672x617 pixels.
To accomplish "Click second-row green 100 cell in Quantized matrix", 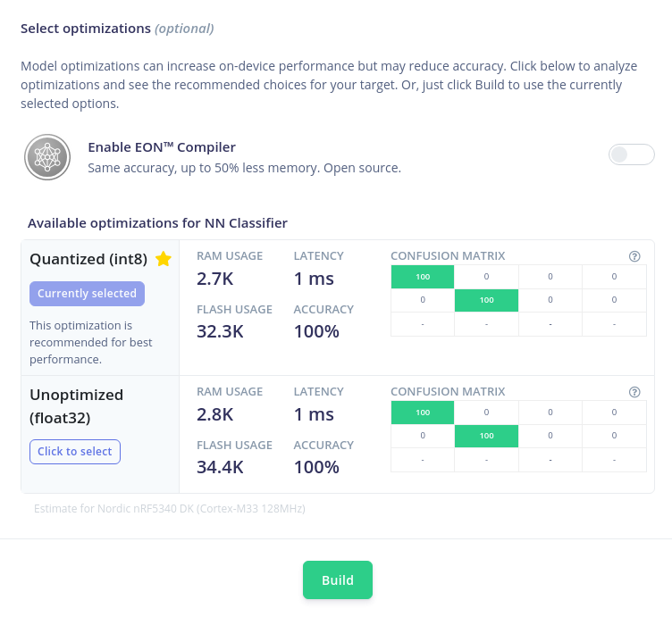I will pos(486,300).
